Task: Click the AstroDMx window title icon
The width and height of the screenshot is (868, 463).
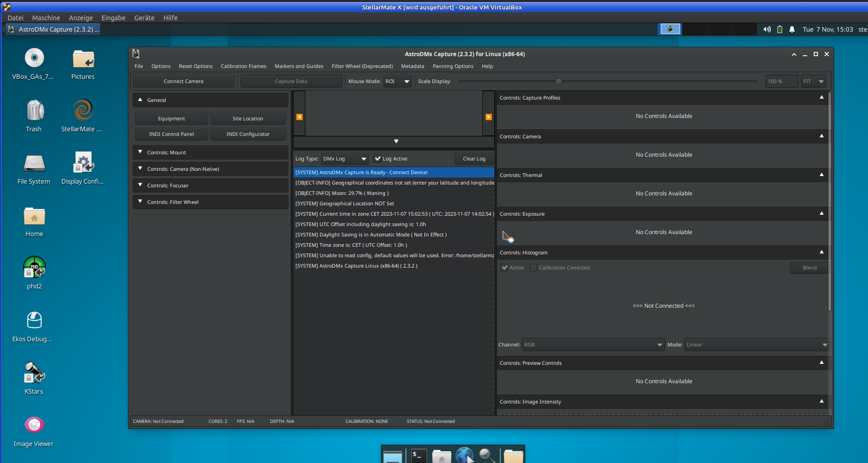Action: point(136,54)
